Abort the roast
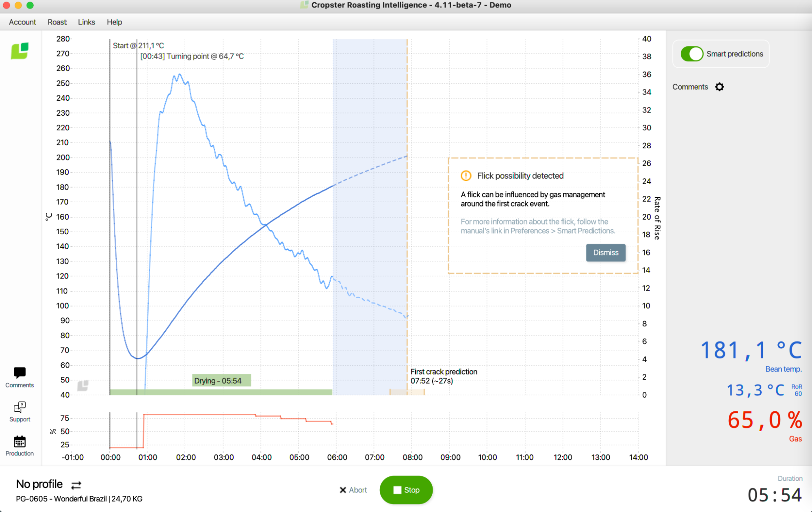Screen dimensions: 812x512 tap(353, 490)
